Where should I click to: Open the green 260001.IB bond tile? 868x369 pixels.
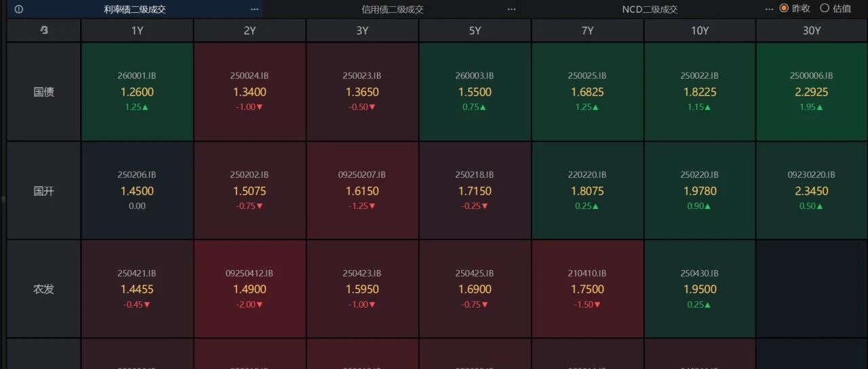tap(137, 92)
